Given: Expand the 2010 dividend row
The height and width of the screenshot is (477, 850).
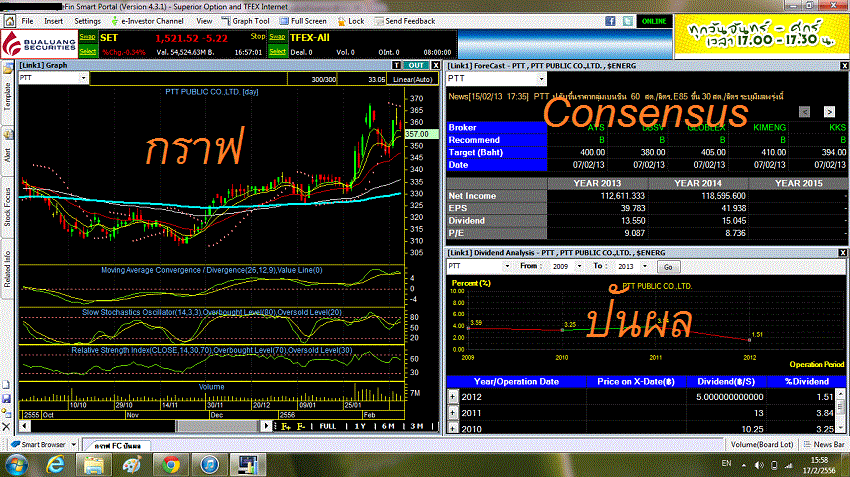Looking at the screenshot, I should click(x=453, y=428).
